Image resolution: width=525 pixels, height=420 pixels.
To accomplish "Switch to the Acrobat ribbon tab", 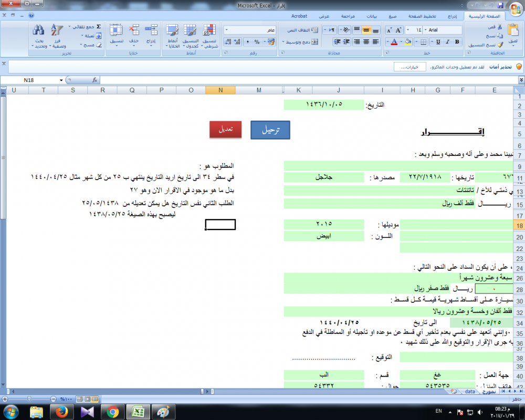I will click(299, 17).
